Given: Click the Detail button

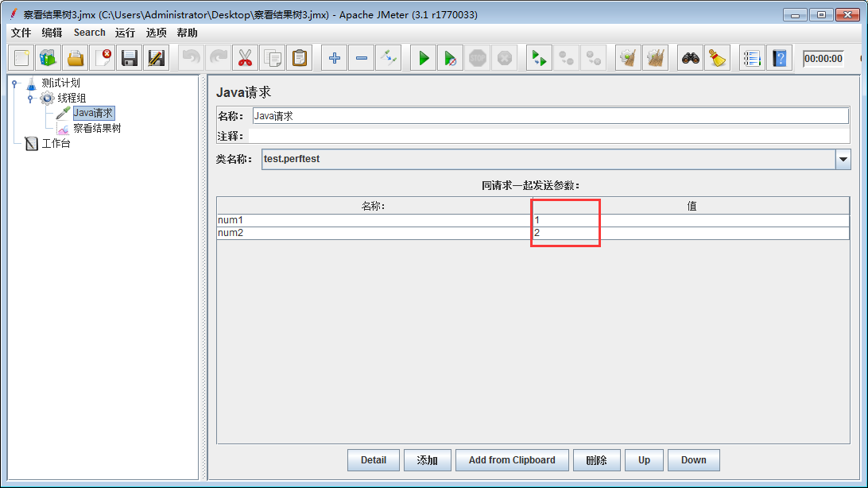Looking at the screenshot, I should [x=374, y=460].
